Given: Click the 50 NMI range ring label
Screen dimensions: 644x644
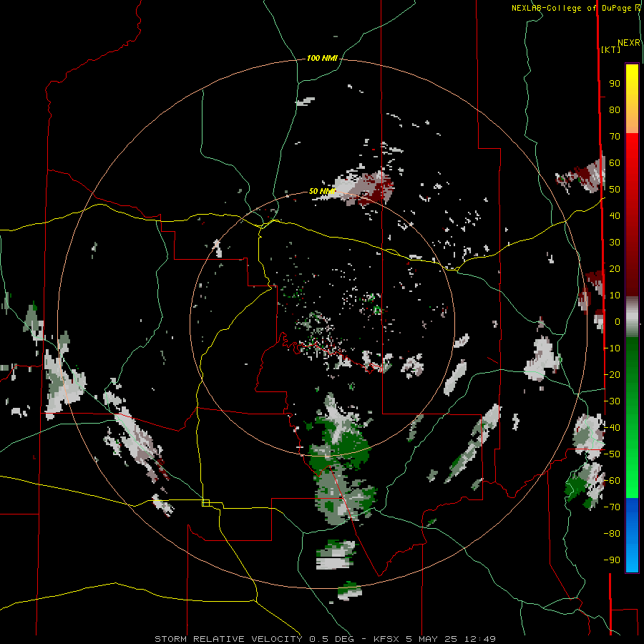Looking at the screenshot, I should [322, 191].
